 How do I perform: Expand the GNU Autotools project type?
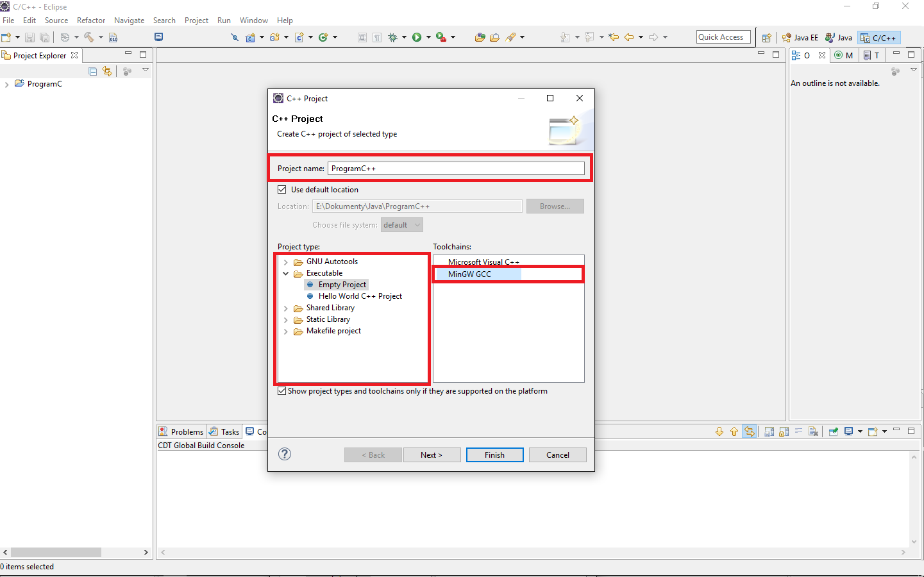pos(286,262)
